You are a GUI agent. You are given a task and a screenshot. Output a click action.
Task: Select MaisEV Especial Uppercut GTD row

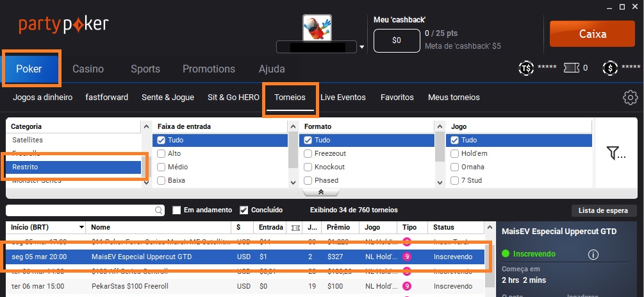245,257
